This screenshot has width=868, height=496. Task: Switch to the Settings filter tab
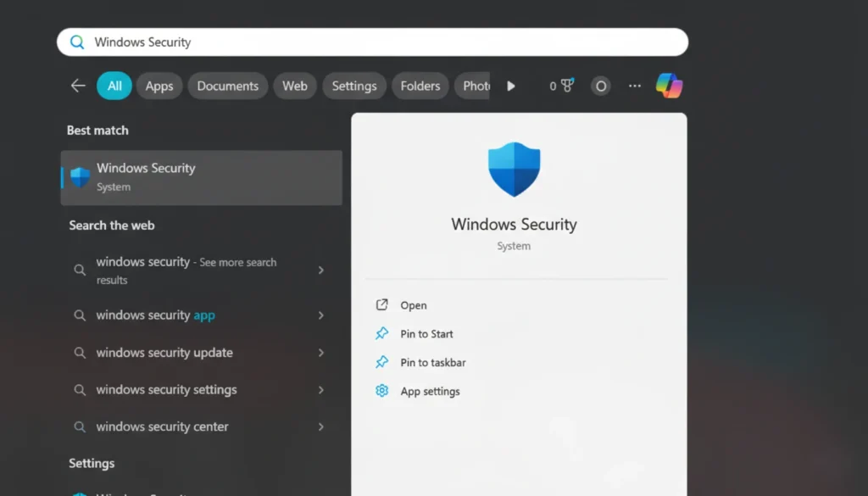click(354, 86)
